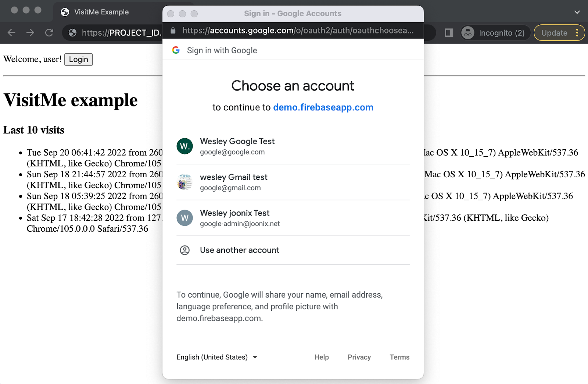Image resolution: width=588 pixels, height=384 pixels.
Task: Click the site info globe icon in the address bar
Action: click(x=73, y=33)
